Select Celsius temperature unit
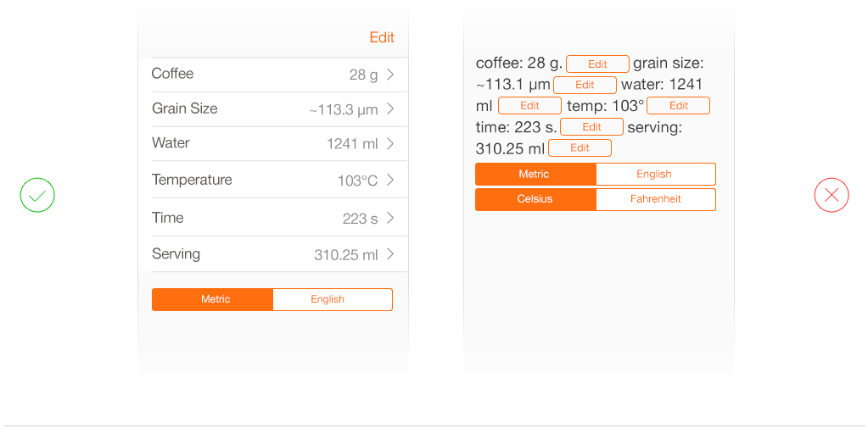 pos(536,199)
